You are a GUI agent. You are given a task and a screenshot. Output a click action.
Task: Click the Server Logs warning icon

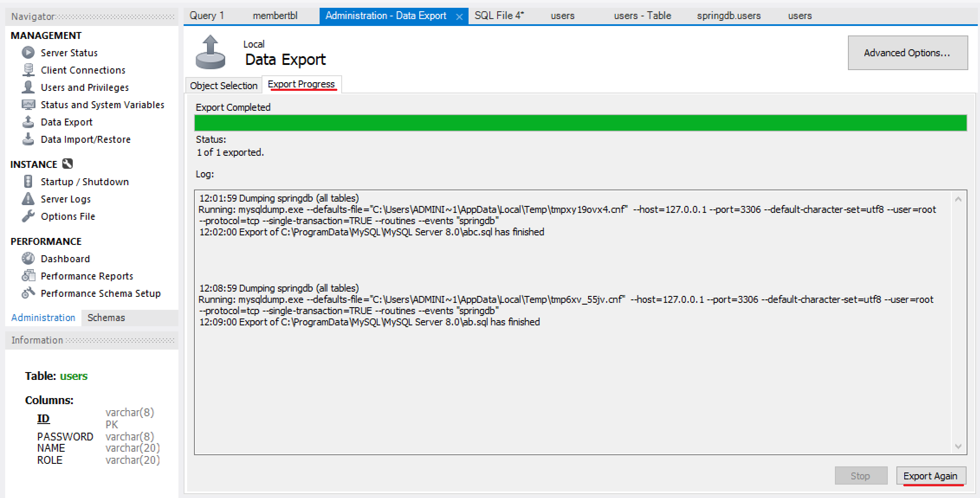(28, 199)
